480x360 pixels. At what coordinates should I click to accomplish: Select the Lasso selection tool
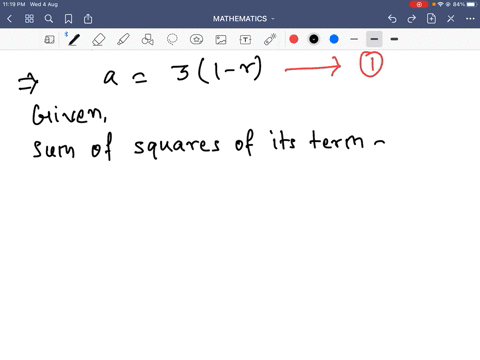pyautogui.click(x=172, y=40)
